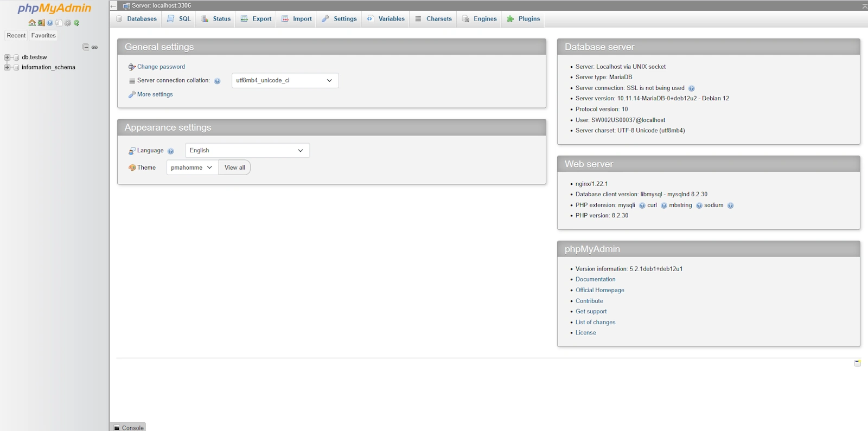
Task: Open the Language dropdown set to English
Action: coord(247,151)
